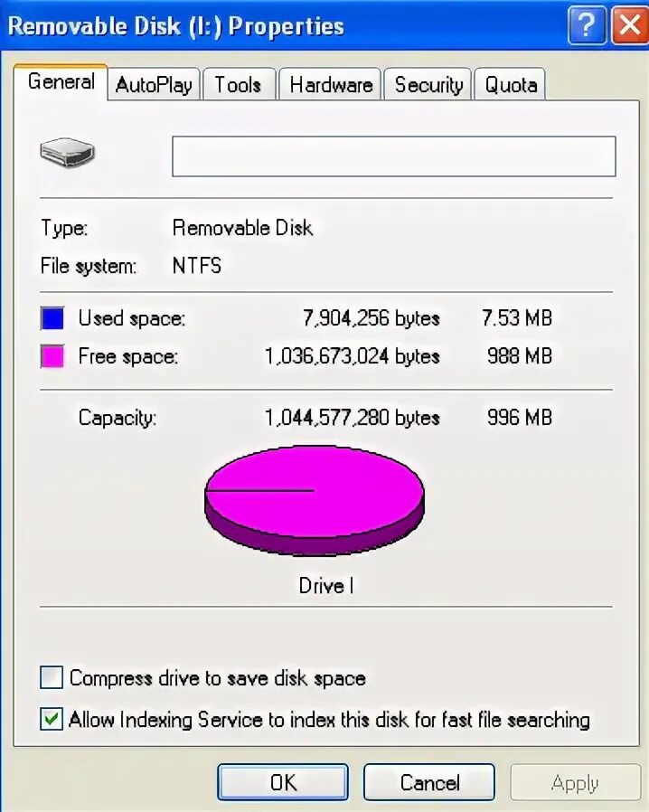
Task: Enable Compress drive to save disk space
Action: point(52,677)
